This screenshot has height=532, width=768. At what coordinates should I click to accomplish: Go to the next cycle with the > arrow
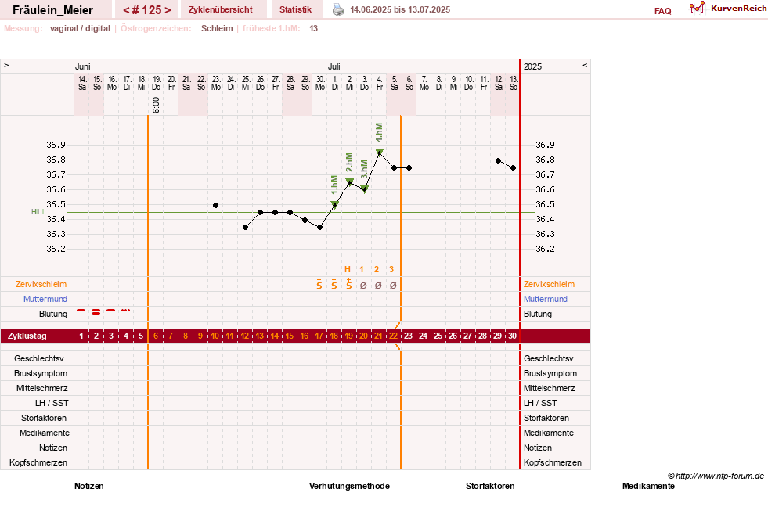tap(168, 10)
